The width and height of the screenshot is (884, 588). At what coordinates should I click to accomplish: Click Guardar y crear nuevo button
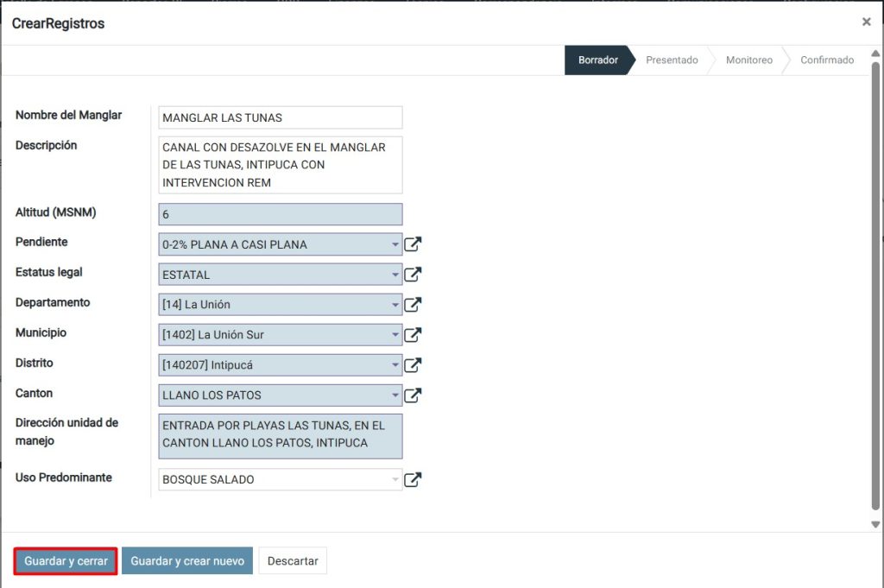pyautogui.click(x=187, y=561)
